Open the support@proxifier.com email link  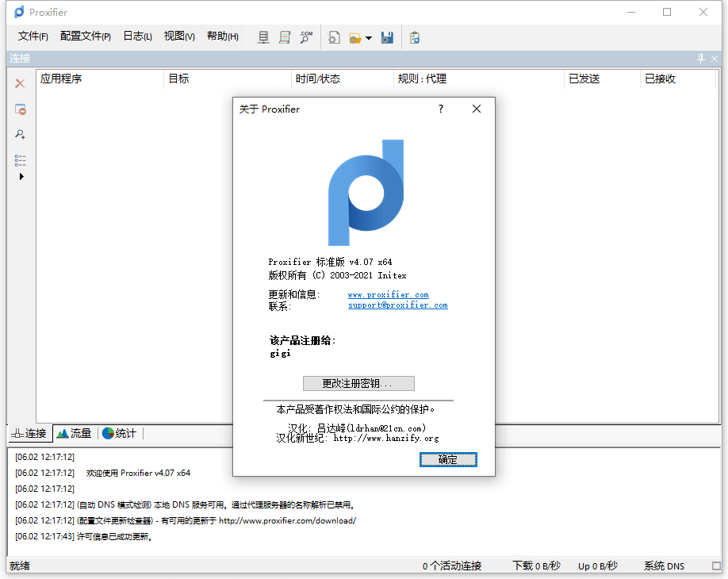coord(398,305)
